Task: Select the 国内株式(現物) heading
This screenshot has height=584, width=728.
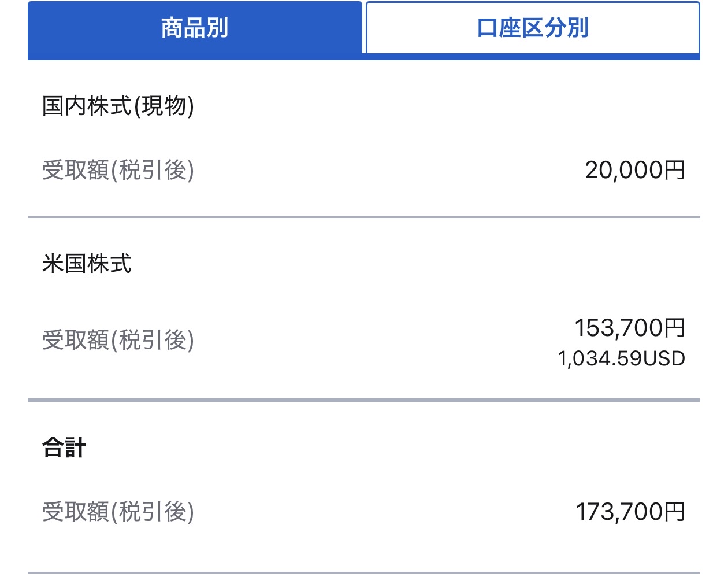Action: pos(117,106)
